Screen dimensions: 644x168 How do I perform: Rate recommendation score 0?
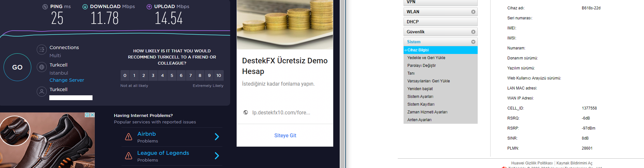point(125,76)
